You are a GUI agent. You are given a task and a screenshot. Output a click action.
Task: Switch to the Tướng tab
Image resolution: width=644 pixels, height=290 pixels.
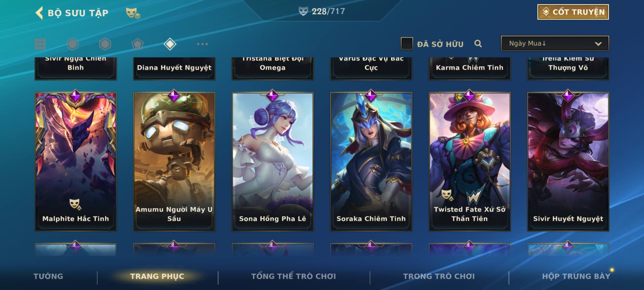[x=48, y=276]
